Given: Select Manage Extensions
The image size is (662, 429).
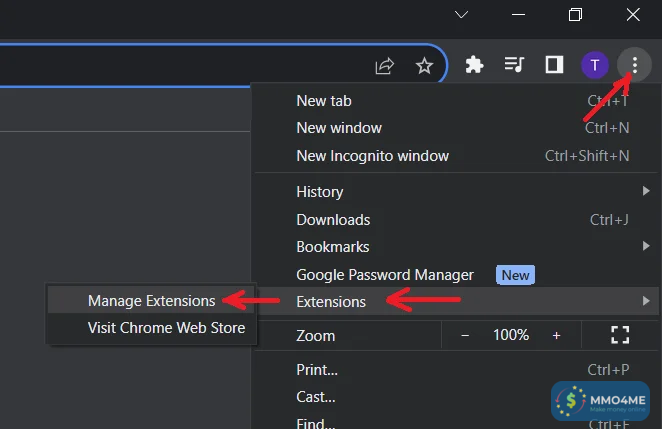Looking at the screenshot, I should click(151, 300).
